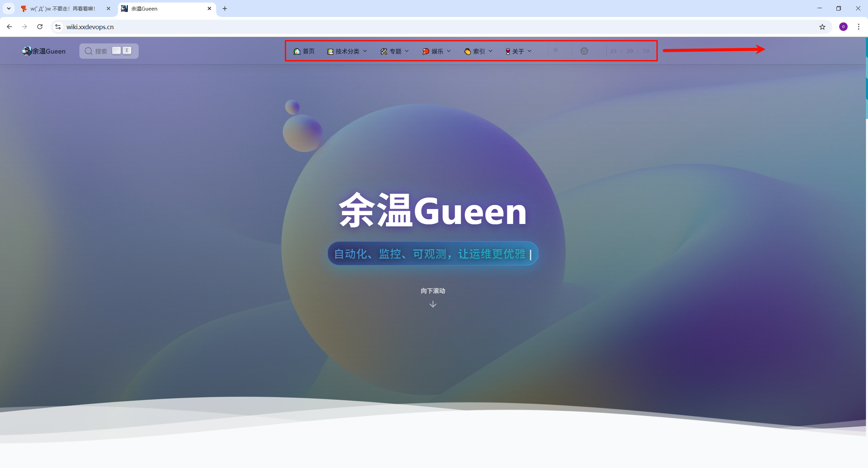The width and height of the screenshot is (868, 468).
Task: Open a new browser tab
Action: tap(225, 9)
